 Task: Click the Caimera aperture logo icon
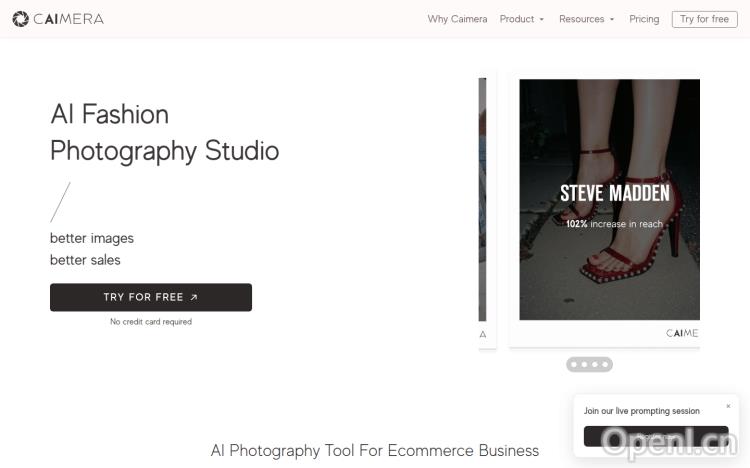[21, 19]
